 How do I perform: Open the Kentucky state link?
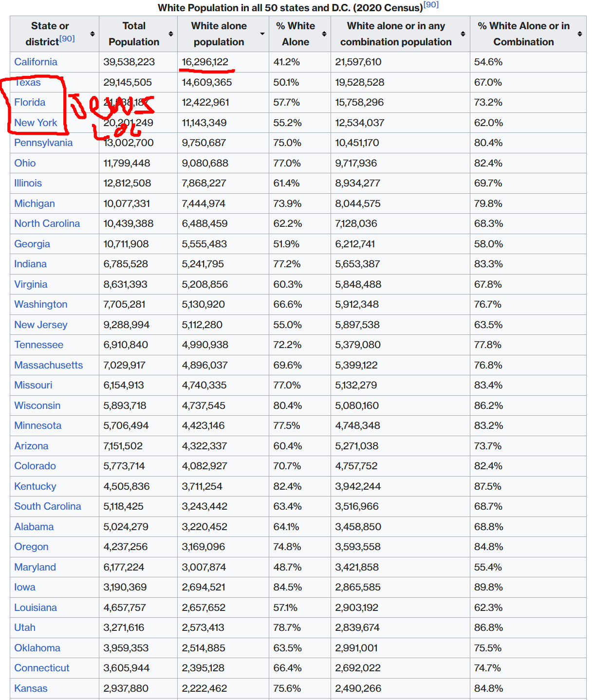[35, 486]
